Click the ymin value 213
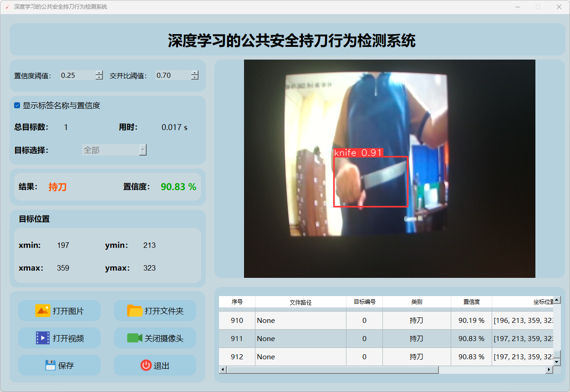The image size is (570, 392). tap(149, 245)
